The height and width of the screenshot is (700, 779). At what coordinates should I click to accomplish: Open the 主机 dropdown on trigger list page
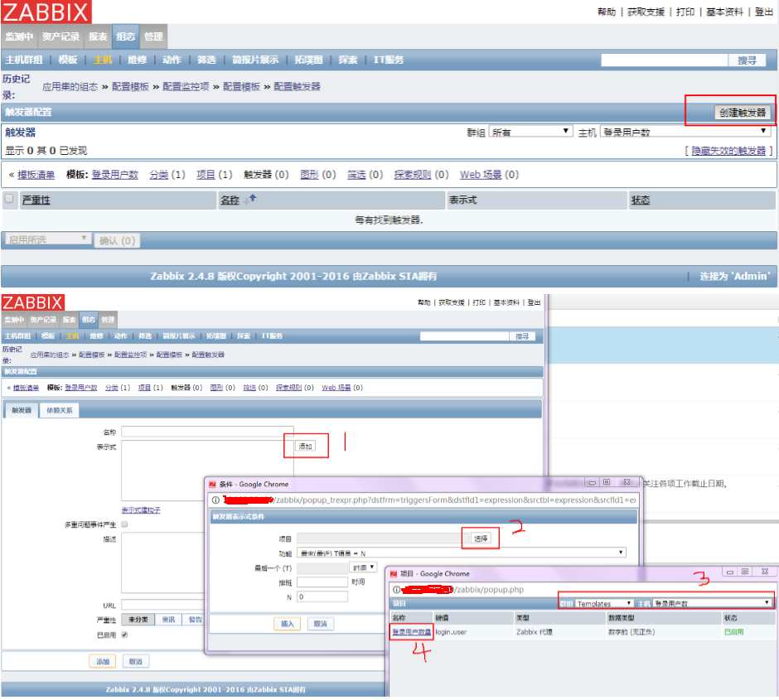point(685,132)
